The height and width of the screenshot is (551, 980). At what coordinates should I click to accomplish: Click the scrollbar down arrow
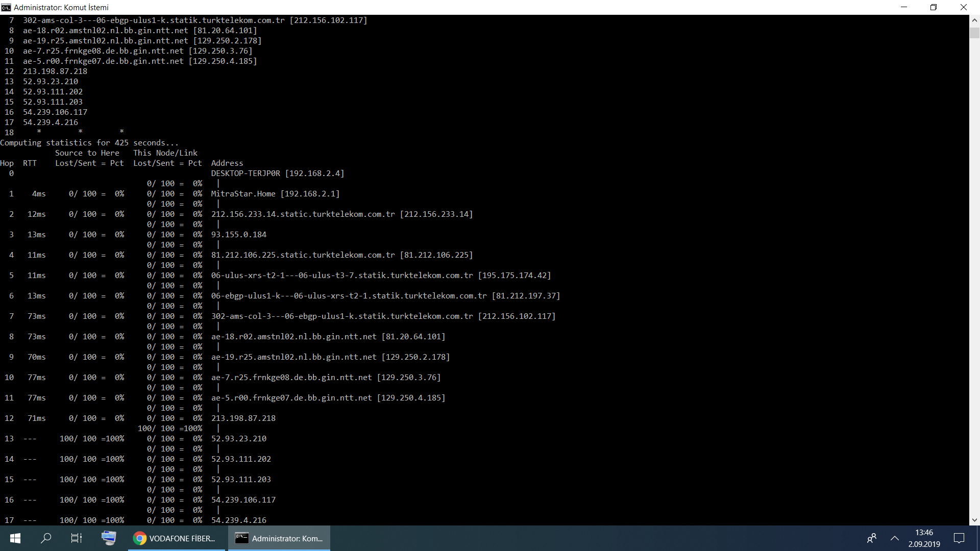974,520
